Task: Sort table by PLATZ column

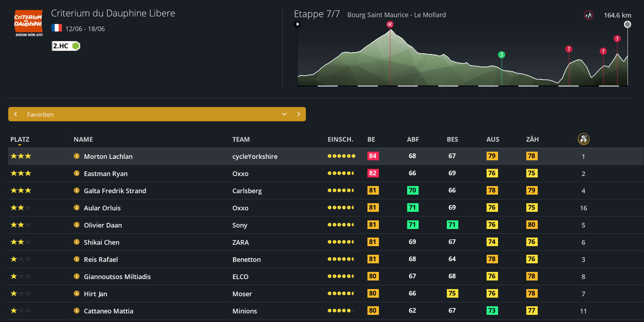Action: pyautogui.click(x=20, y=140)
